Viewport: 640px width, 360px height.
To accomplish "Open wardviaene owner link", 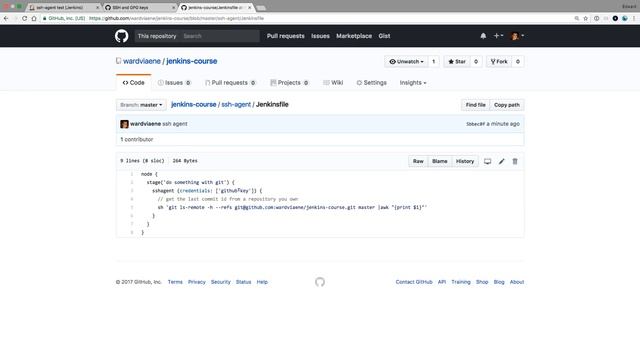I will click(142, 61).
